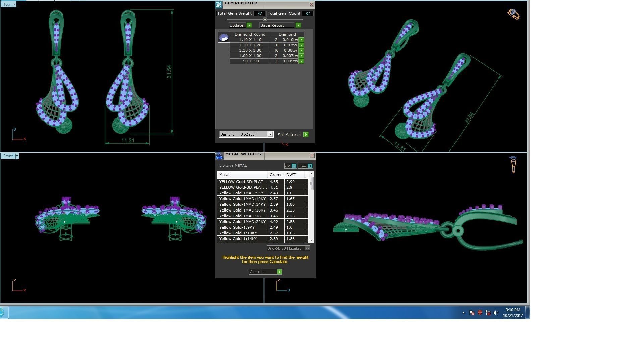This screenshot has height=362, width=644.
Task: Toggle the User library switch
Action: 310,166
